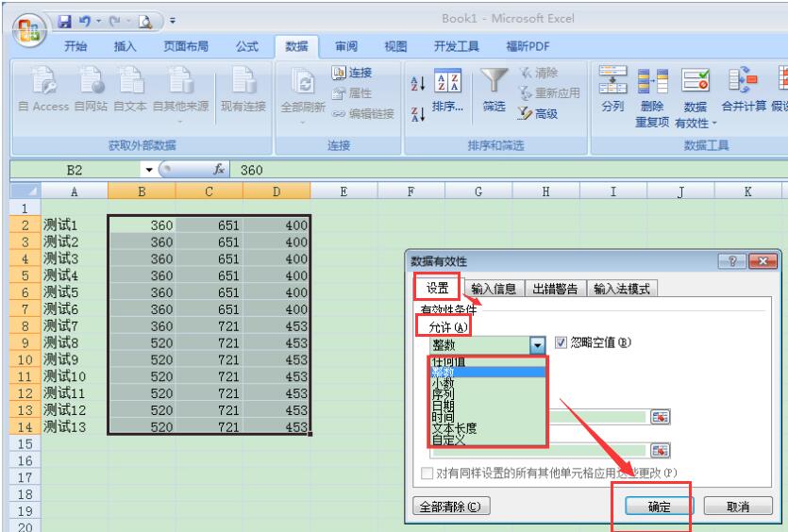Select 文本长度 from the allow list
Screen dimensions: 788x532
click(x=457, y=427)
